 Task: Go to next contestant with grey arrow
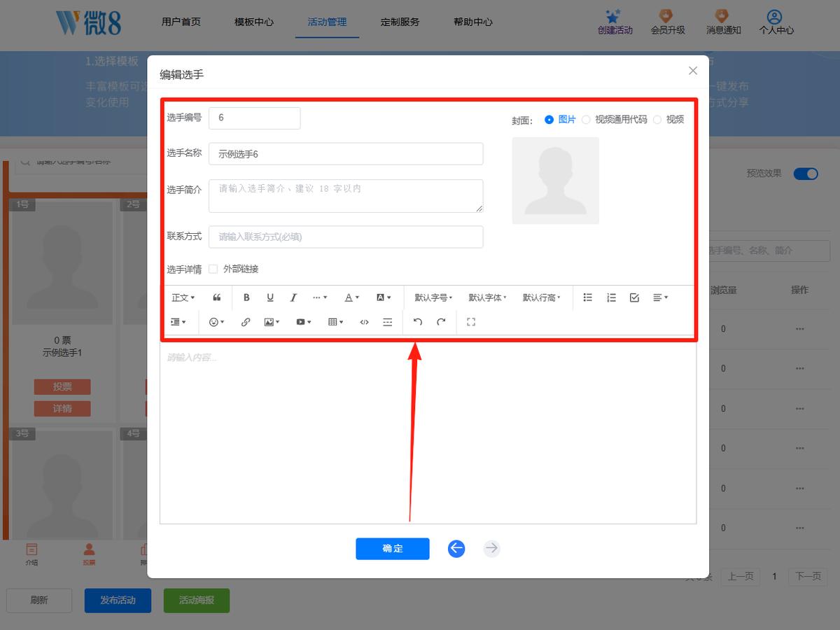click(x=492, y=549)
